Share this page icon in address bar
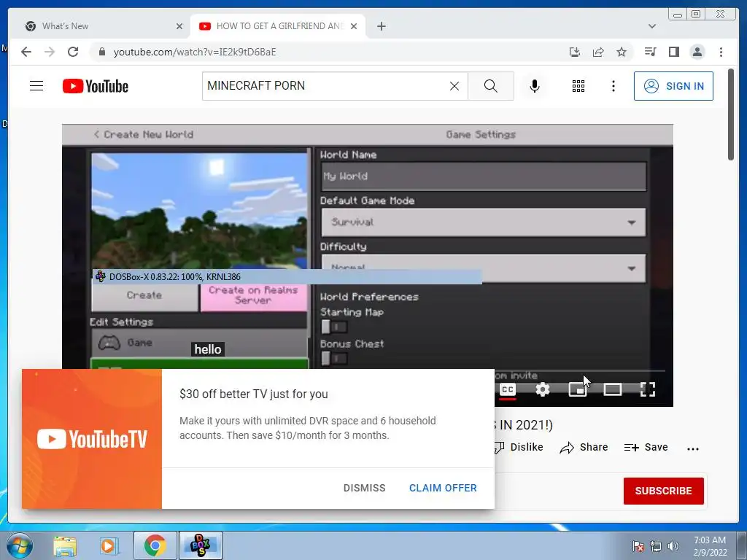This screenshot has height=560, width=747. tap(598, 52)
